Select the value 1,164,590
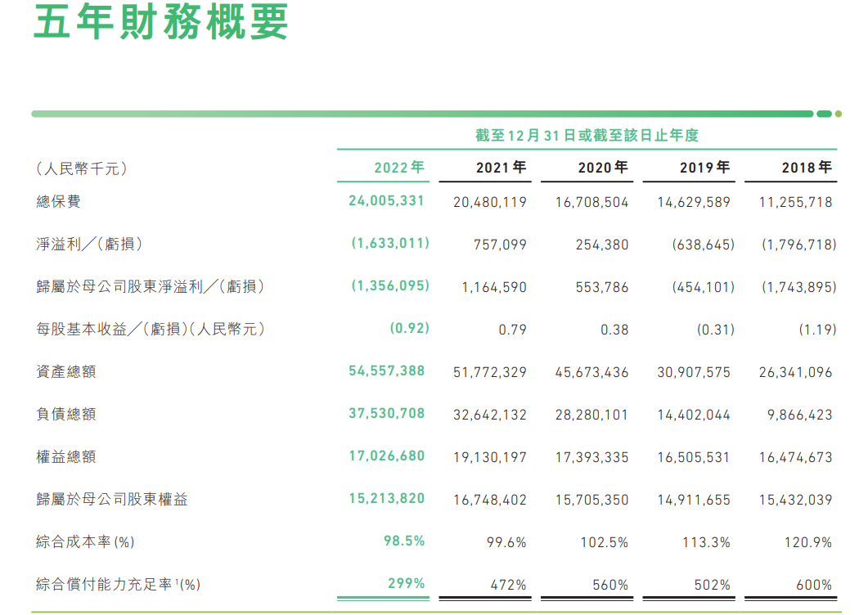 point(494,287)
